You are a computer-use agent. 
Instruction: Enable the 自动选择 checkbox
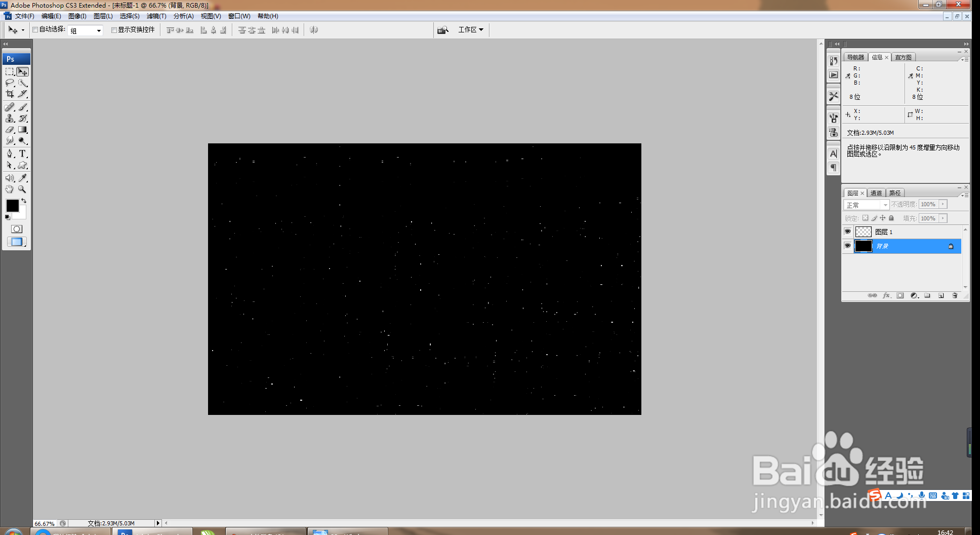35,30
